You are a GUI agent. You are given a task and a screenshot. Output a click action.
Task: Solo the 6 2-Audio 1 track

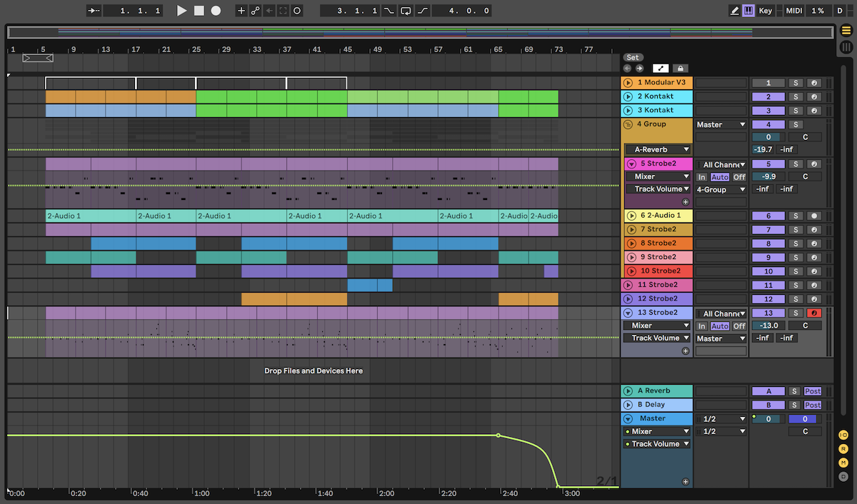[795, 216]
